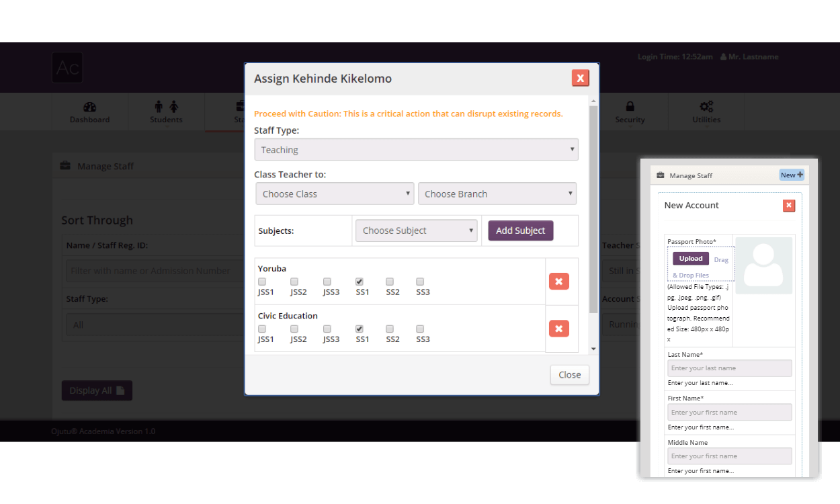Open the background Staff Type filter showing All

tap(155, 325)
